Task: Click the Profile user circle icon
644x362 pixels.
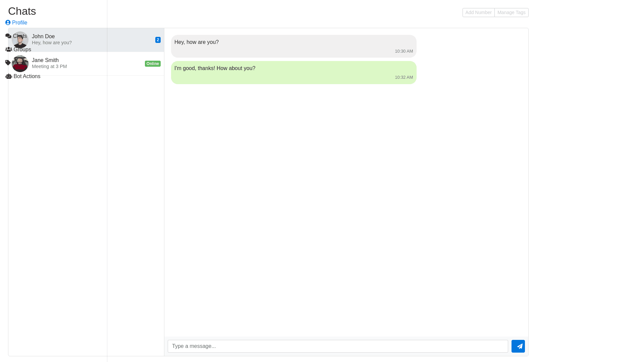Action: 8,22
